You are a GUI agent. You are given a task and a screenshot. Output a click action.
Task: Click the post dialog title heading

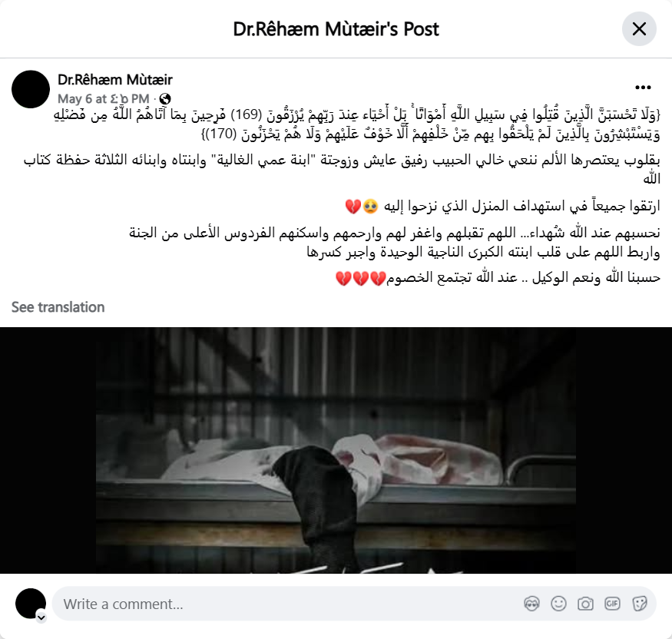pos(336,29)
